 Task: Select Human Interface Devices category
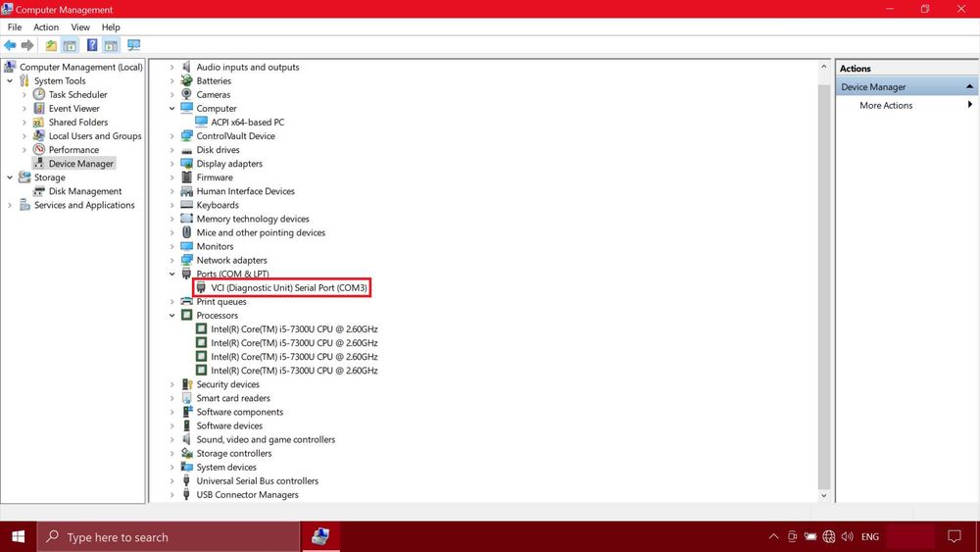point(245,191)
